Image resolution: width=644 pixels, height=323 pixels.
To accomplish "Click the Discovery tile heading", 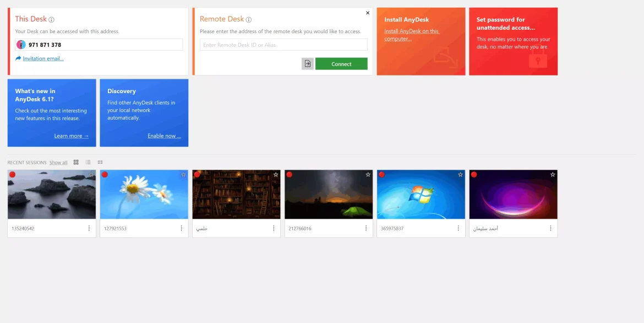I will click(x=122, y=91).
